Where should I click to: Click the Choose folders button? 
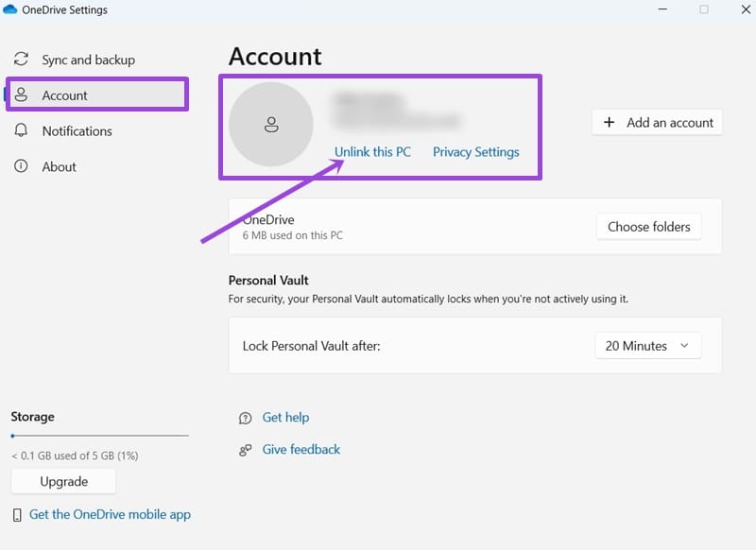pyautogui.click(x=648, y=226)
